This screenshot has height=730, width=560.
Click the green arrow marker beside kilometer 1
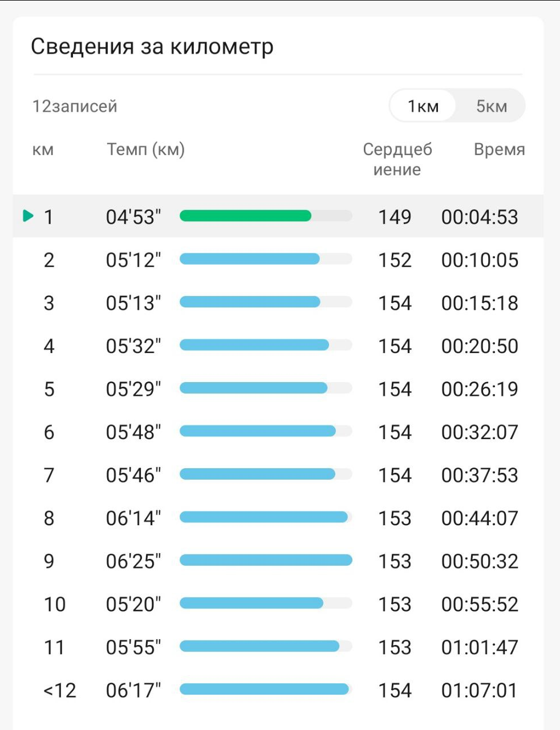tap(28, 216)
